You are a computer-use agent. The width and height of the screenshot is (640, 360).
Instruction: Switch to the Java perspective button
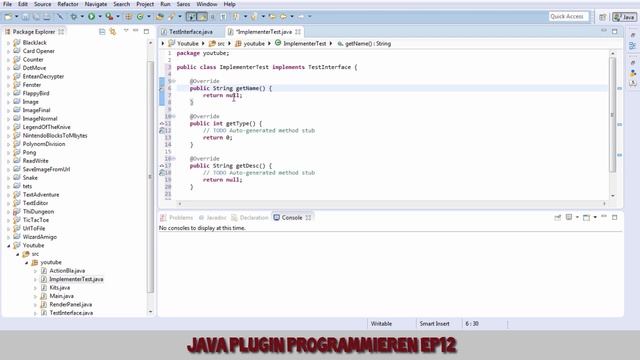pos(625,17)
